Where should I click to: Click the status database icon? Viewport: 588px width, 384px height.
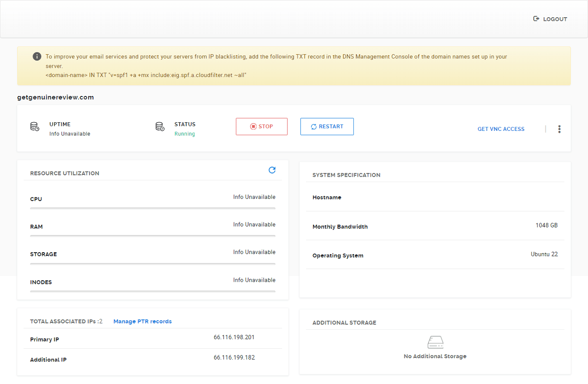[160, 127]
